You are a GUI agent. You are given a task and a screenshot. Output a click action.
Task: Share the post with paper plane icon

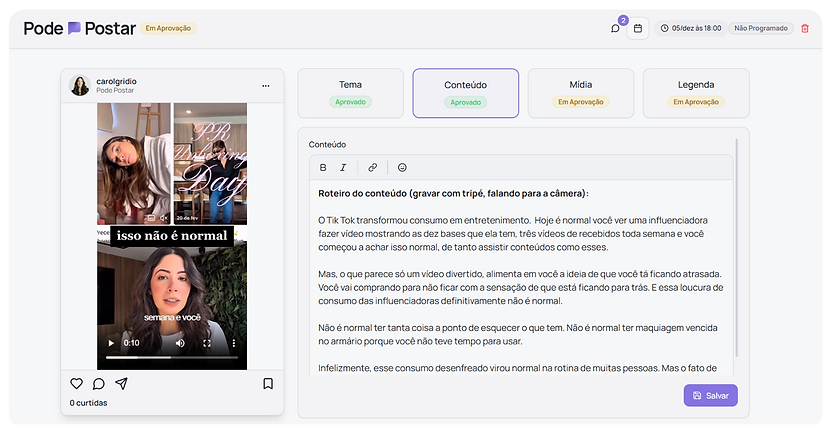point(121,384)
